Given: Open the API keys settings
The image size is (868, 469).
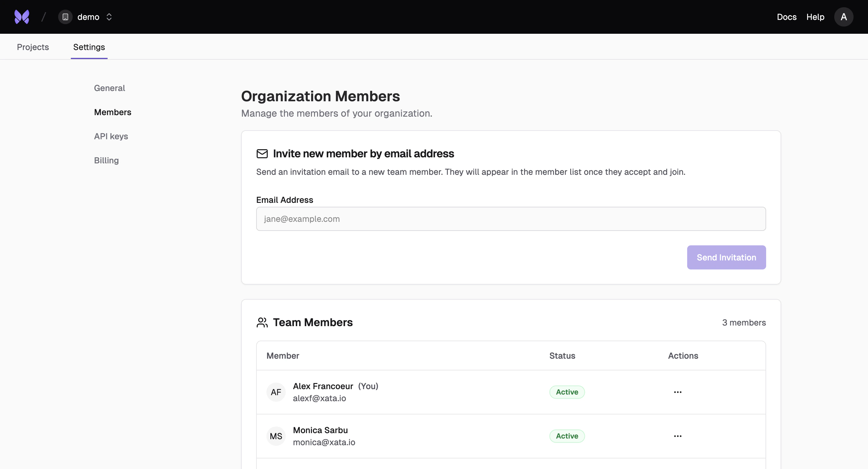Looking at the screenshot, I should 111,136.
